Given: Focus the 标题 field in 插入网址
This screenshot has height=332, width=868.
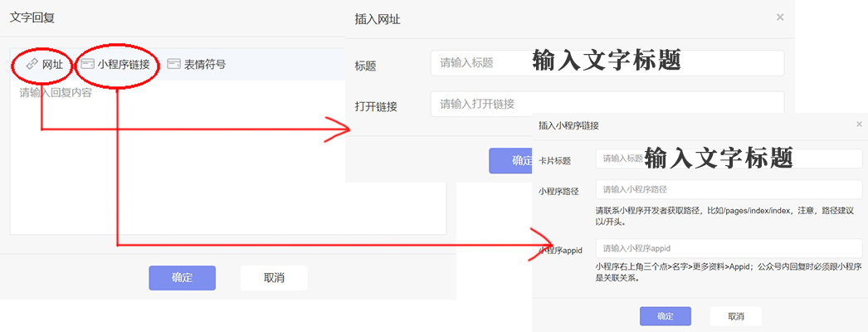Looking at the screenshot, I should (x=607, y=63).
